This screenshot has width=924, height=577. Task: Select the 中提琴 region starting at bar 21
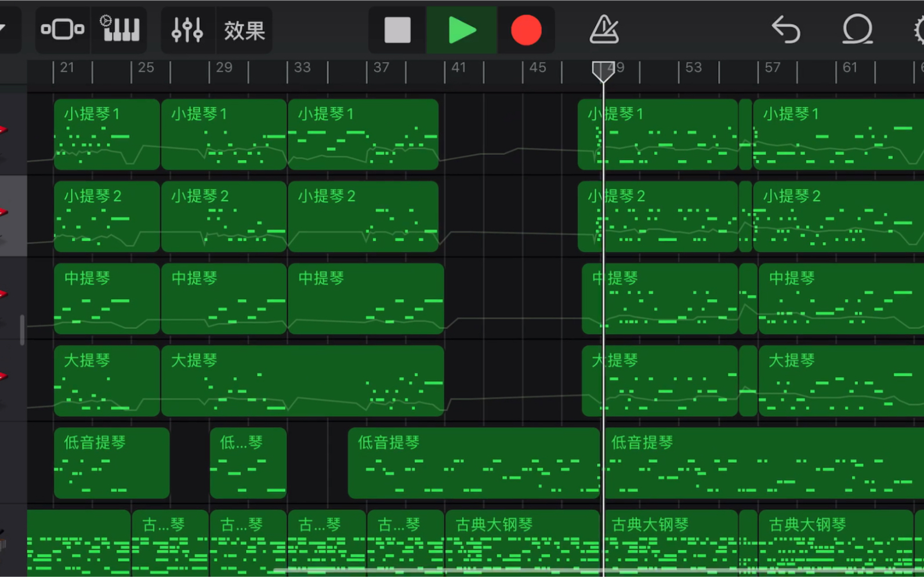[x=107, y=299]
